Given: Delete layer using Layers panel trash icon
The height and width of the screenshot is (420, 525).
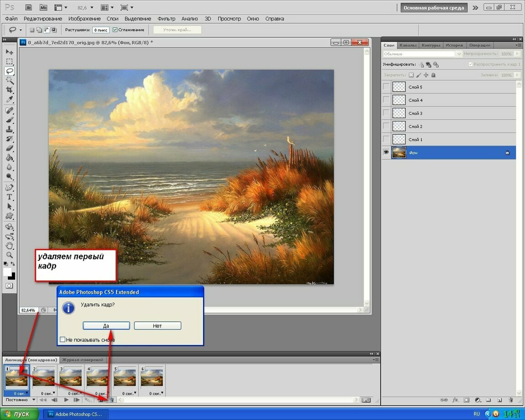Looking at the screenshot, I should tap(510, 399).
